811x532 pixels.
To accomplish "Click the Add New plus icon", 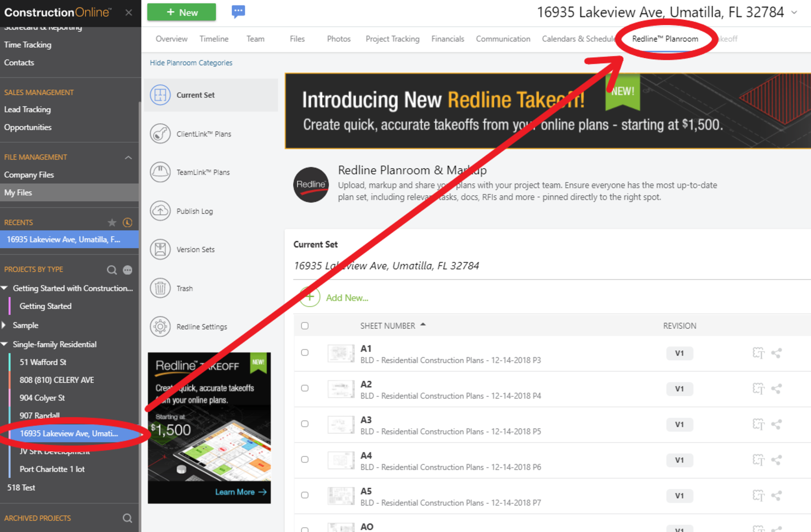I will pyautogui.click(x=310, y=297).
